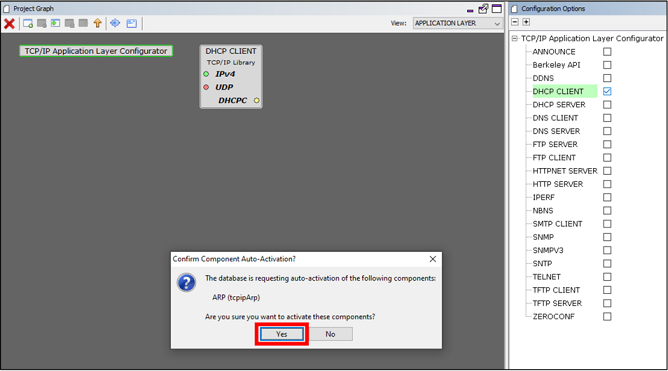This screenshot has height=371, width=668.
Task: Enable the TFTP CLIENT checkbox
Action: (607, 290)
